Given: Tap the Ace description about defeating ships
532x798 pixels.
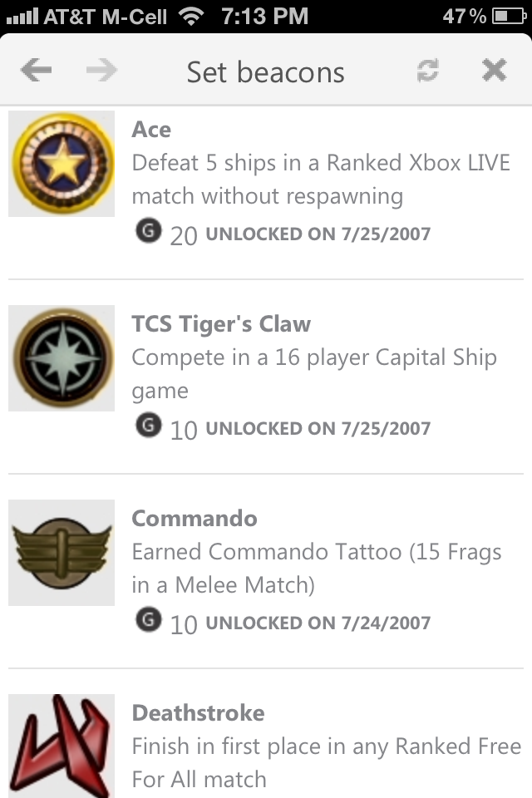Looking at the screenshot, I should point(321,180).
